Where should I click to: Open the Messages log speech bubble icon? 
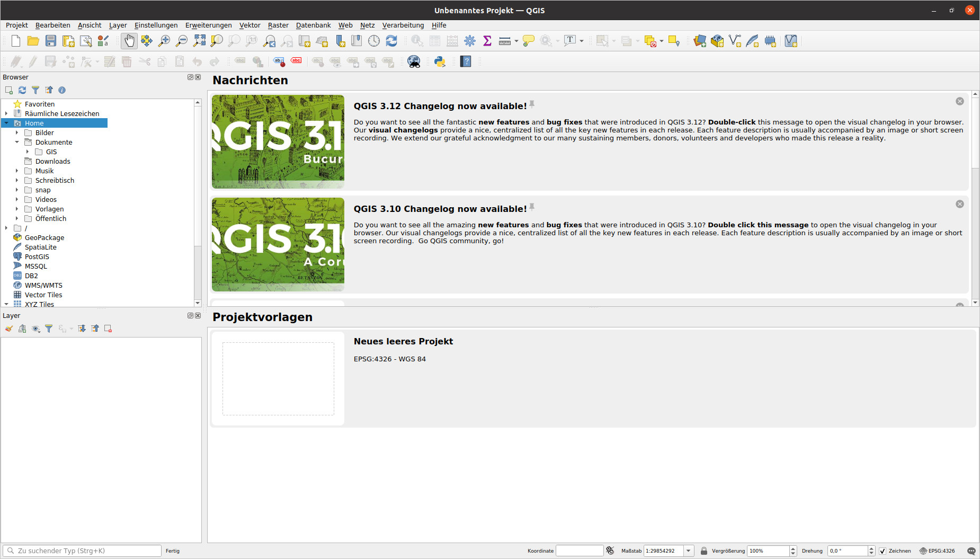pos(971,551)
